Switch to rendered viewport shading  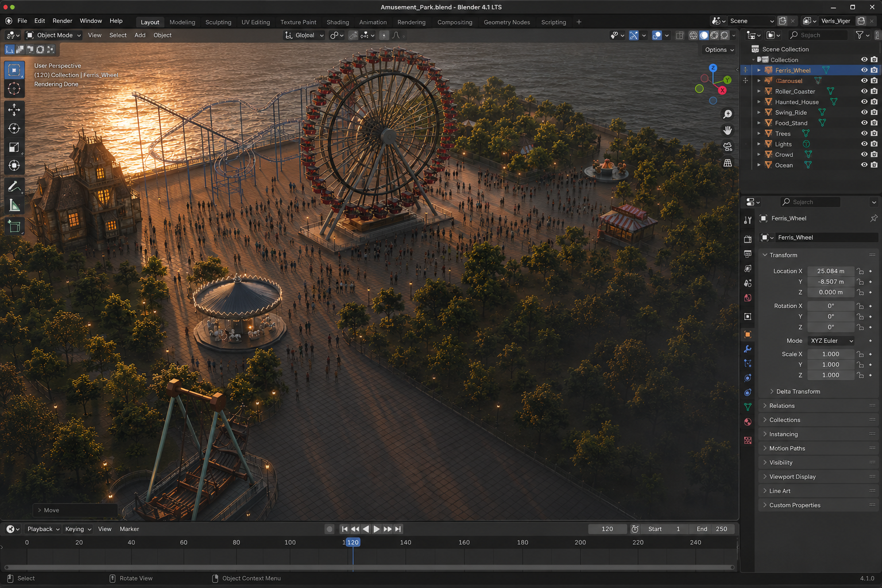(725, 35)
